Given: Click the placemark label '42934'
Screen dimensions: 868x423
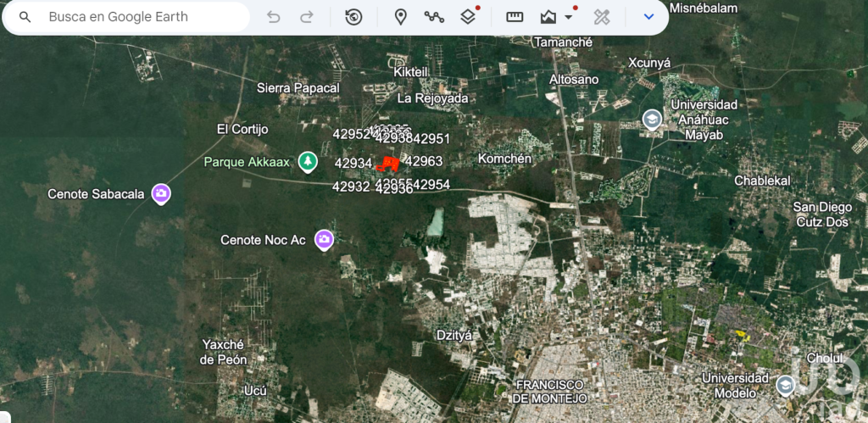Looking at the screenshot, I should [353, 164].
